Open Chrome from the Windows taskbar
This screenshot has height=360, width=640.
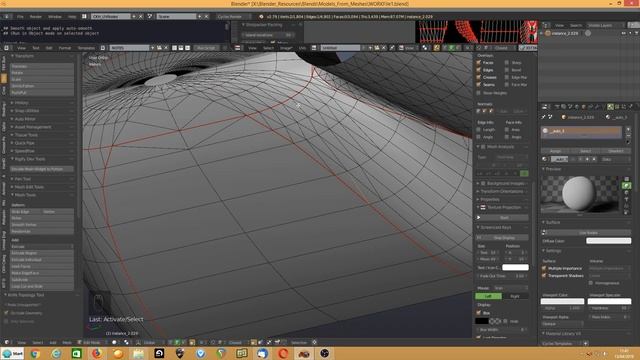point(35,353)
